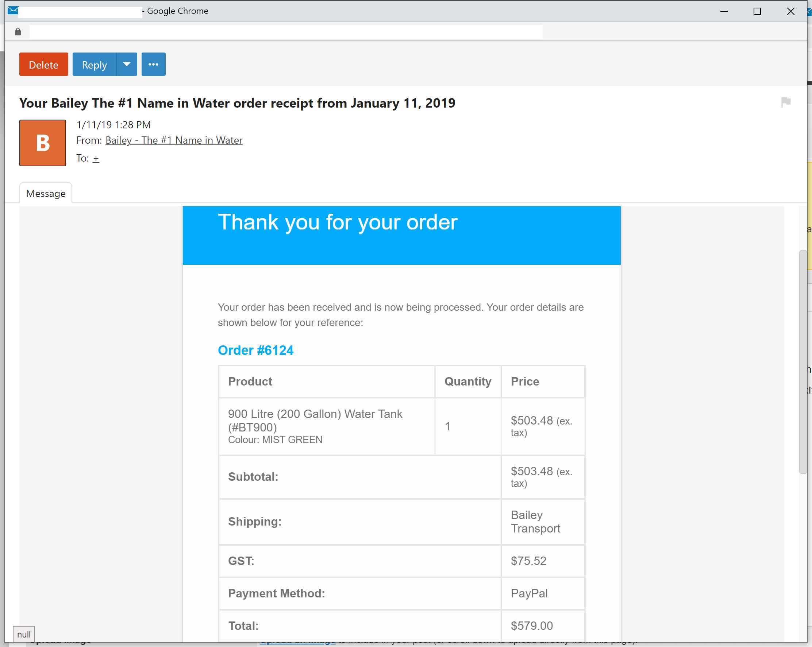Select the Message tab
Image resolution: width=812 pixels, height=647 pixels.
click(46, 193)
